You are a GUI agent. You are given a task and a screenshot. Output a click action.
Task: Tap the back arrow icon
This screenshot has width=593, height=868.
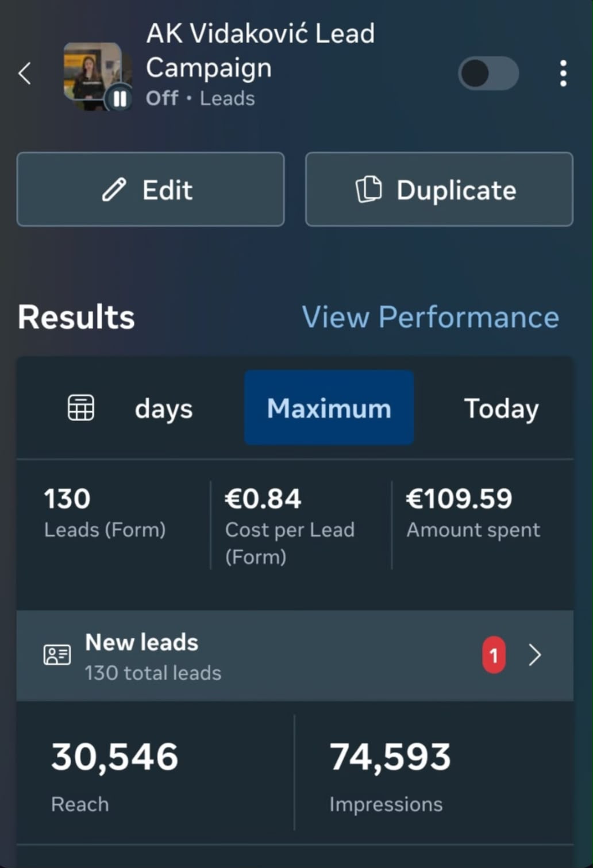25,74
